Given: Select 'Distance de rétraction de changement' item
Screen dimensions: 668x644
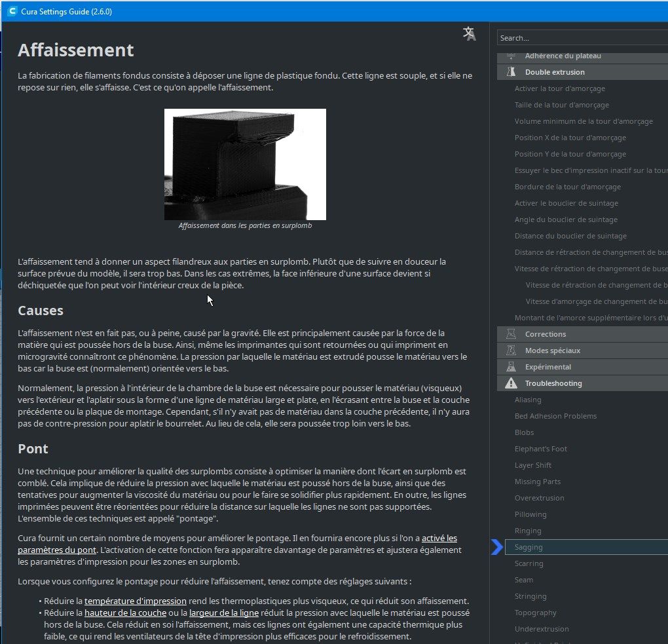Looking at the screenshot, I should pos(591,252).
